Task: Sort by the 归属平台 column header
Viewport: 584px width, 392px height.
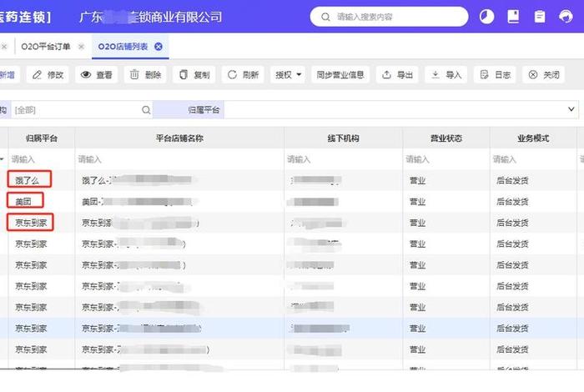Action: click(42, 138)
